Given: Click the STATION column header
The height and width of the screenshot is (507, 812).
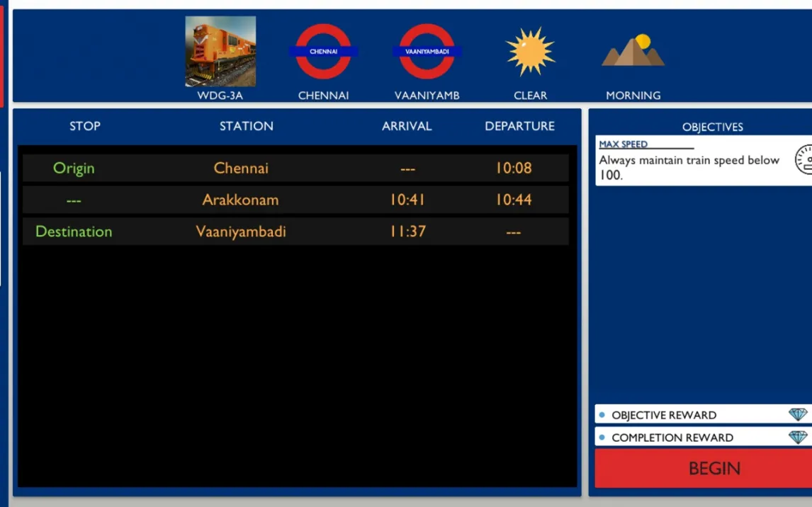Looking at the screenshot, I should pos(246,126).
